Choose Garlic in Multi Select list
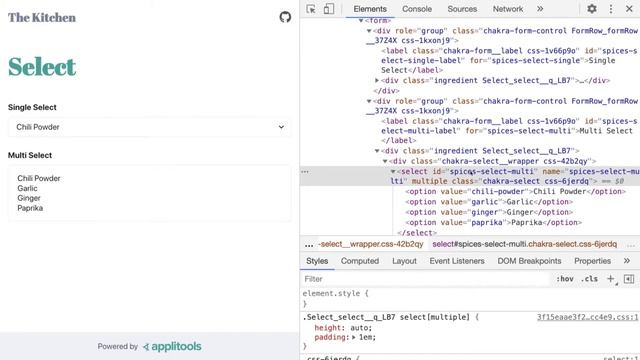 coord(27,188)
